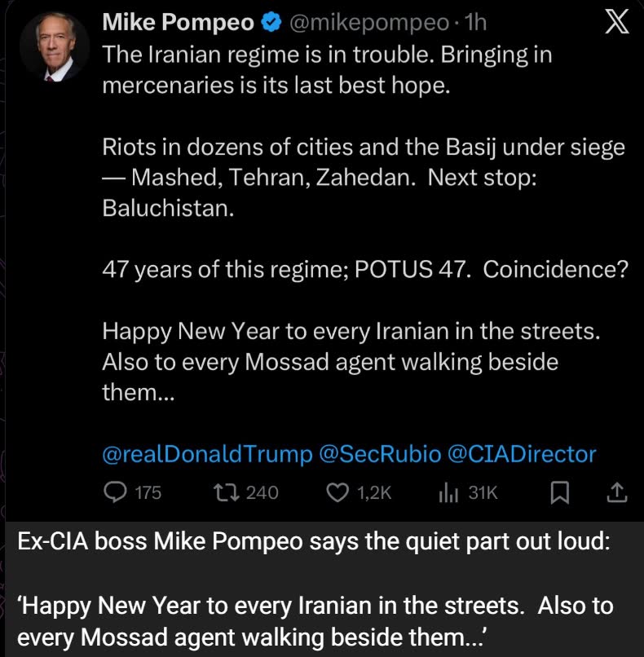
Task: Click the blue verified badge
Action: [271, 24]
